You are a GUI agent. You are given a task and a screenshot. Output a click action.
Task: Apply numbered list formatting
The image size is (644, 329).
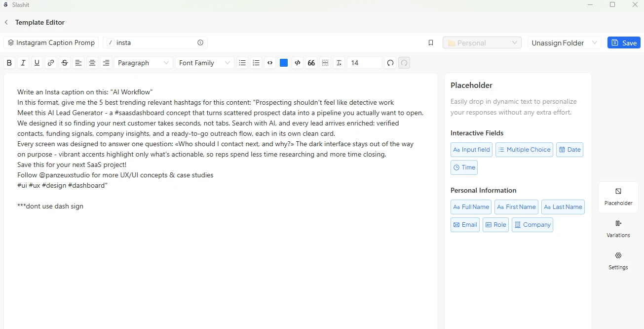pos(256,63)
